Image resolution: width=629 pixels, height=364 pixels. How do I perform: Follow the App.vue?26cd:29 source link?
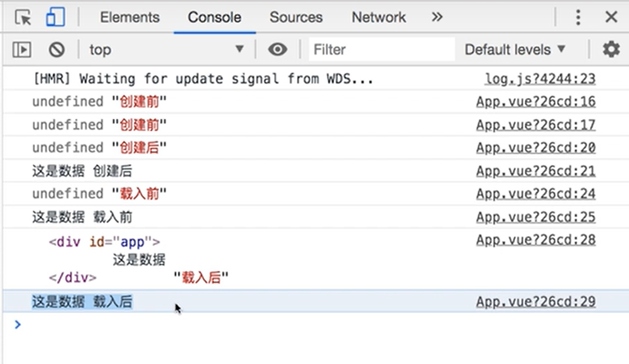pos(536,302)
